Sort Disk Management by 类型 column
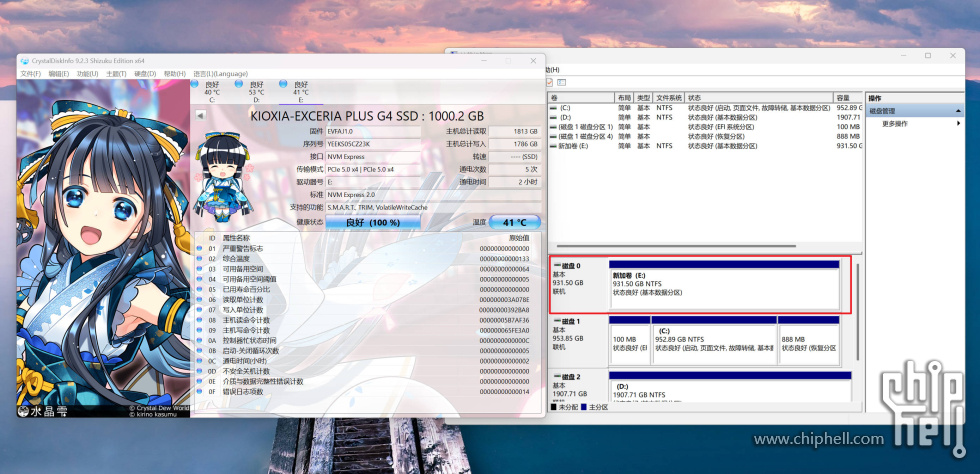This screenshot has width=980, height=474. coord(644,98)
